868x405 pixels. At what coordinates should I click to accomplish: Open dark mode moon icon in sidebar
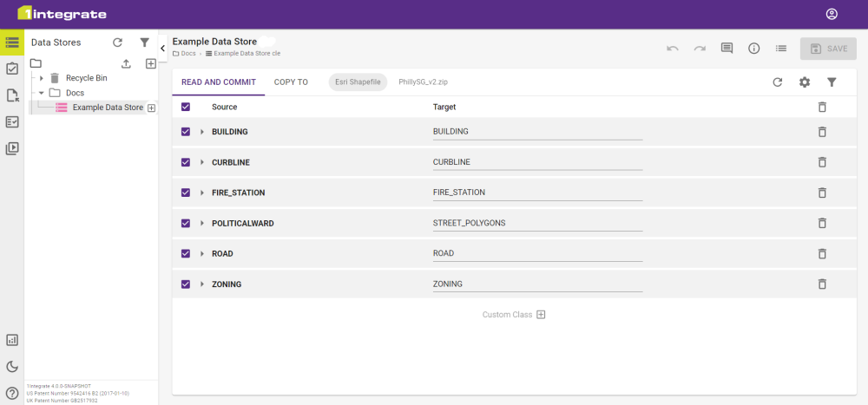[12, 366]
